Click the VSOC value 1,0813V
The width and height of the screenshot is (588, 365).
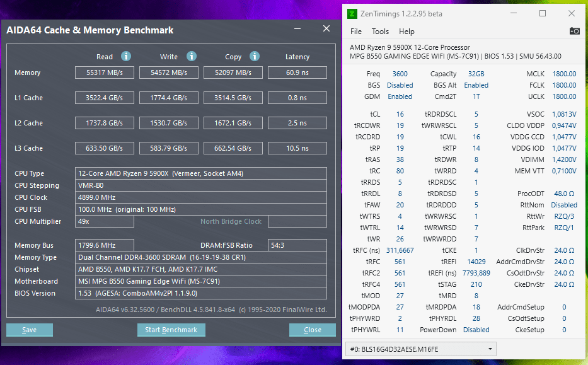[564, 114]
